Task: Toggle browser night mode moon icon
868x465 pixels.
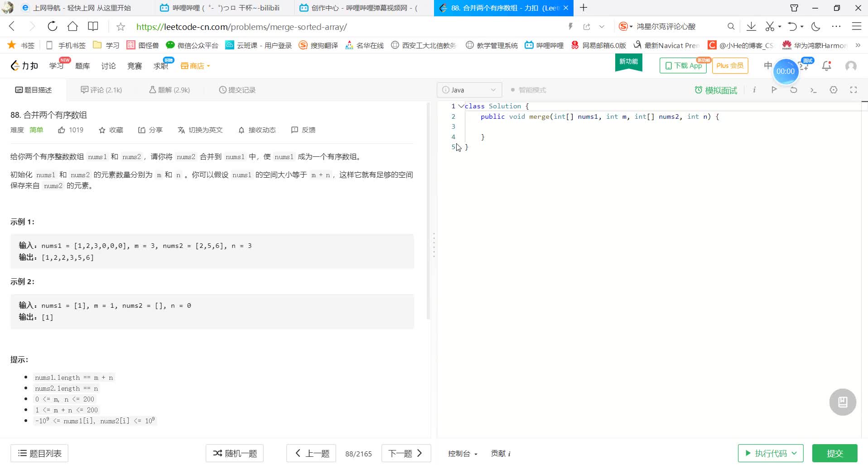Action: pos(816,26)
